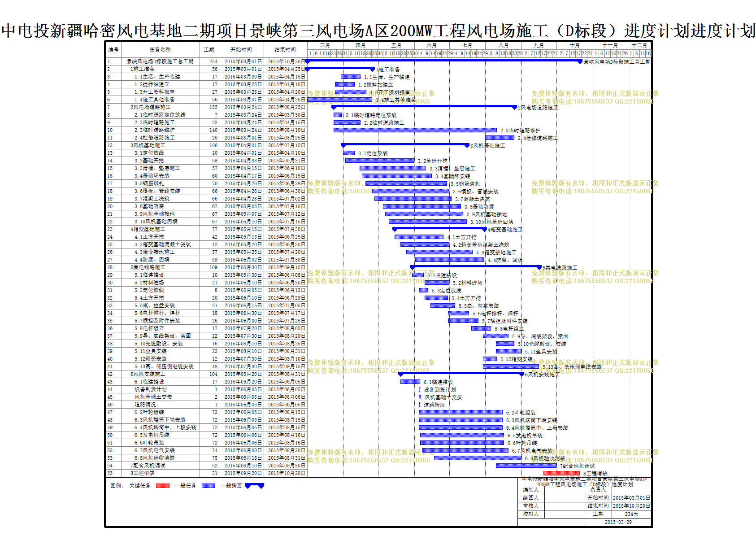Select task name cell 5.11金具安装
The height and width of the screenshot is (549, 756).
coord(161,351)
